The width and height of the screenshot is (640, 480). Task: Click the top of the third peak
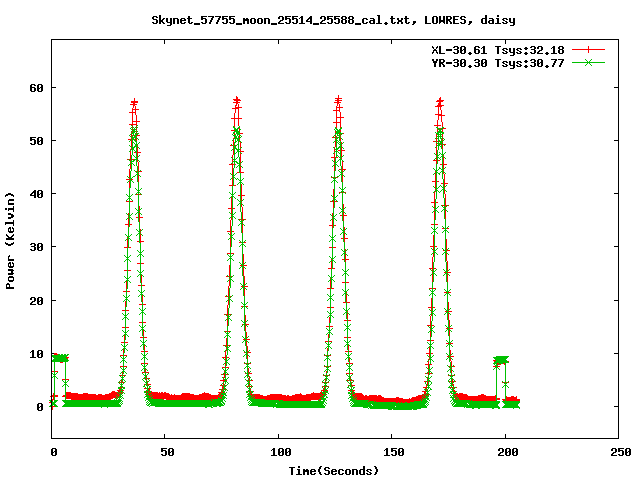[338, 100]
